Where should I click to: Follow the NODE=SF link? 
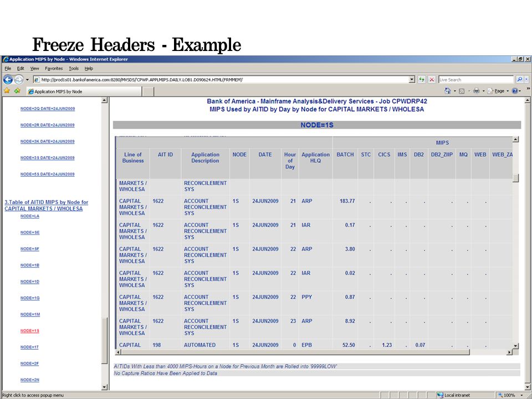[x=30, y=249]
